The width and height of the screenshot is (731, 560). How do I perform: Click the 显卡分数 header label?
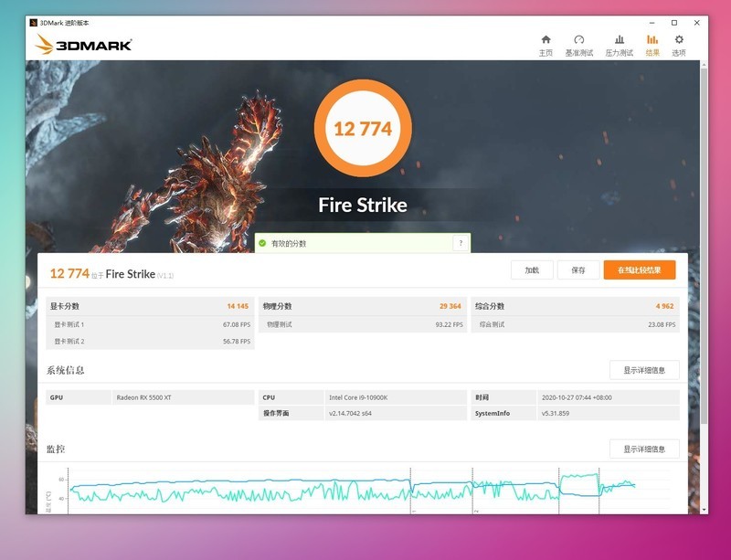pos(64,306)
